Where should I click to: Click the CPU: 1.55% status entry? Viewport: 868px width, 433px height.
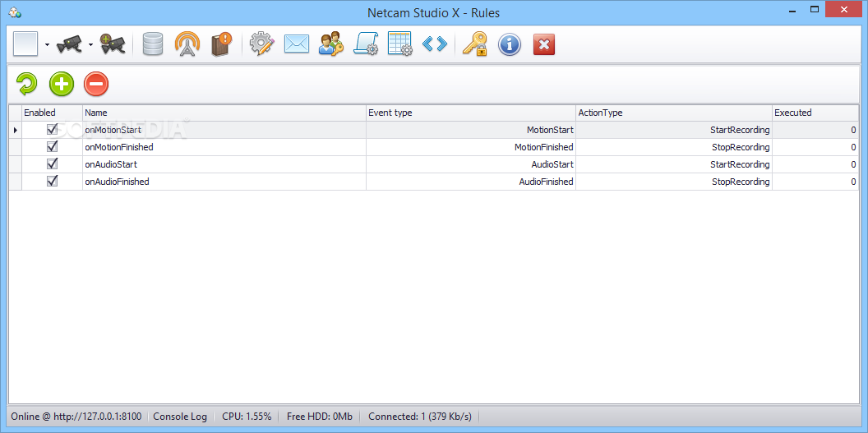point(247,417)
